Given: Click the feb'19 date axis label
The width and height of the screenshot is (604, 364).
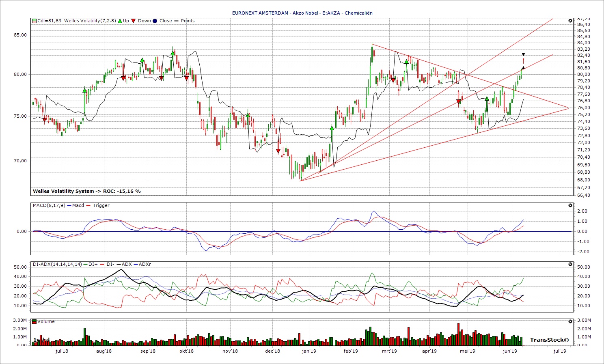Looking at the screenshot, I should click(351, 351).
